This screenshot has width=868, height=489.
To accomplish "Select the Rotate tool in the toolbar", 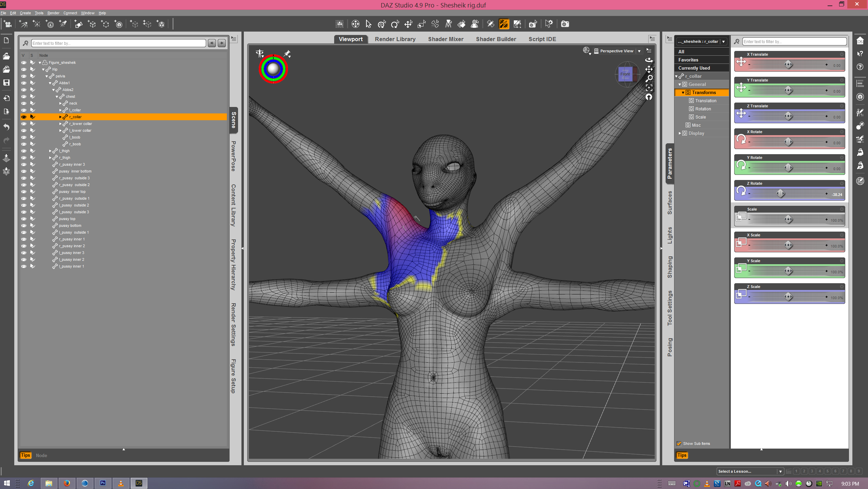I will pos(395,24).
